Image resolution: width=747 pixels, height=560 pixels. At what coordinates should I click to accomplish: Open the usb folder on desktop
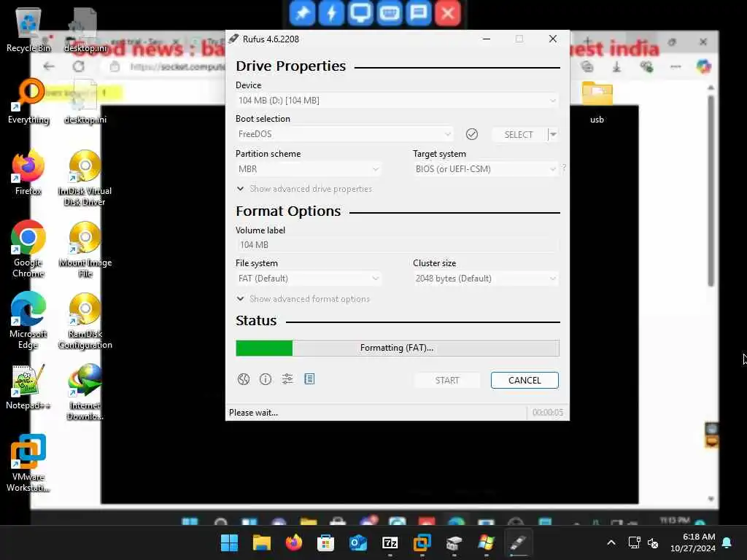tap(597, 101)
